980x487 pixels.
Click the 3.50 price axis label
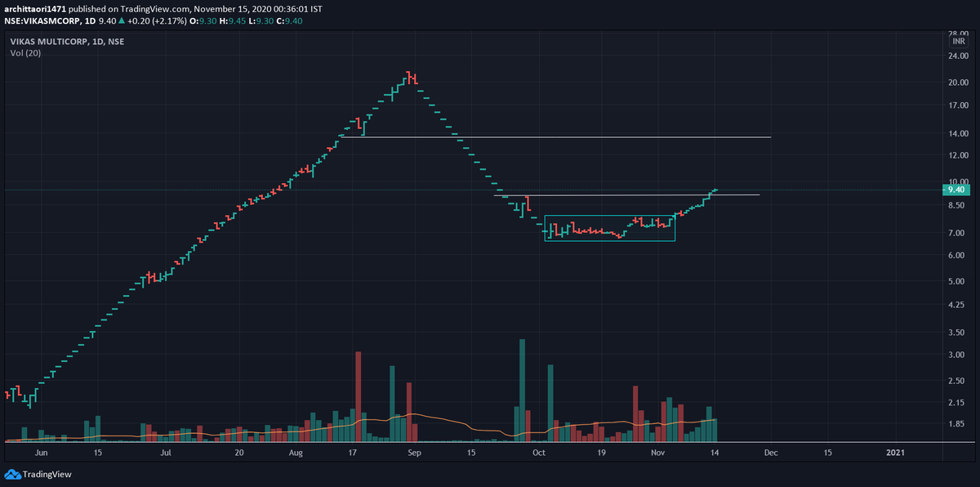pyautogui.click(x=958, y=333)
